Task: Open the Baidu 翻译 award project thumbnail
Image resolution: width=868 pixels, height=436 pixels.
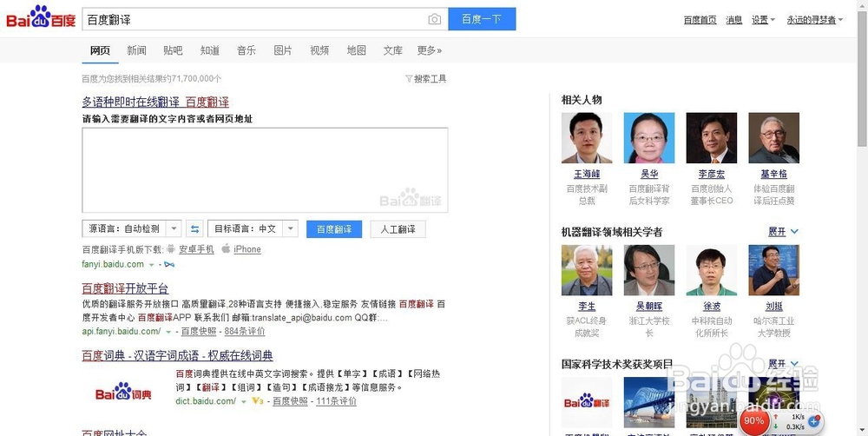Action: tap(587, 402)
